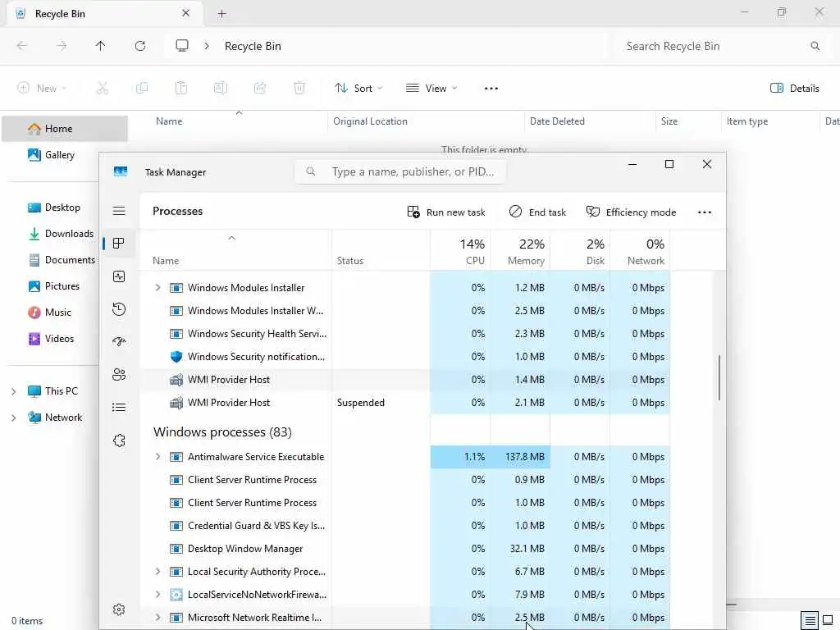Viewport: 840px width, 630px height.
Task: Expand This PC tree node
Action: click(14, 391)
